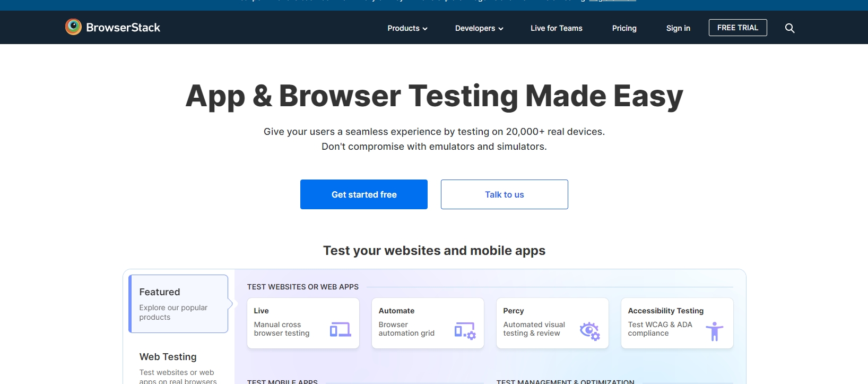Click 'TEST WEBSITES OR WEB APPS' heading
Screen dimensions: 868x384
click(x=302, y=287)
